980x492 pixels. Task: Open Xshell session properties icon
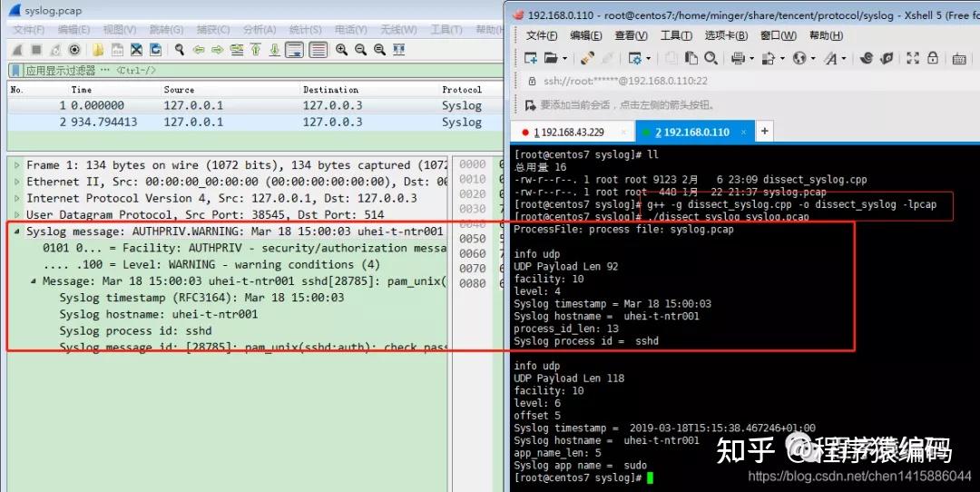(635, 58)
